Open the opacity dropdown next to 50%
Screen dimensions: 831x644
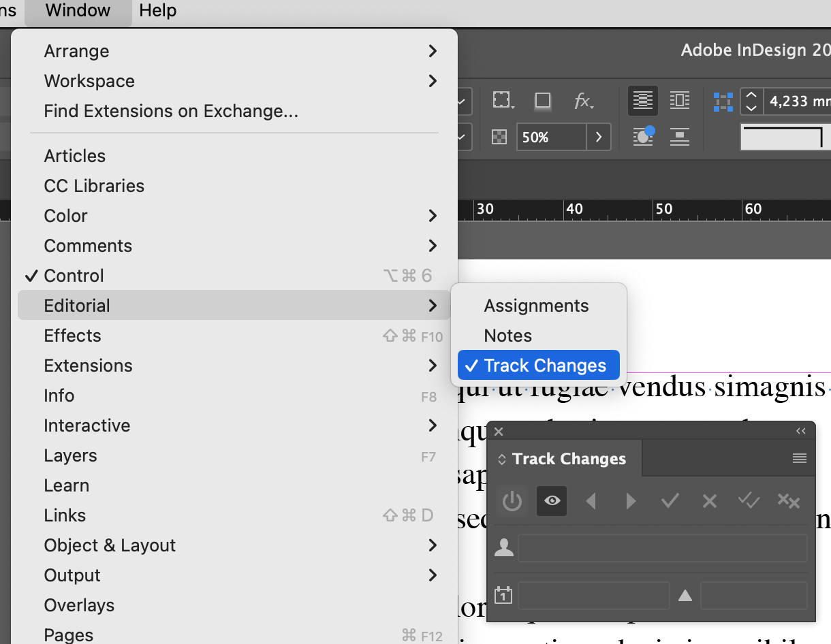tap(598, 137)
